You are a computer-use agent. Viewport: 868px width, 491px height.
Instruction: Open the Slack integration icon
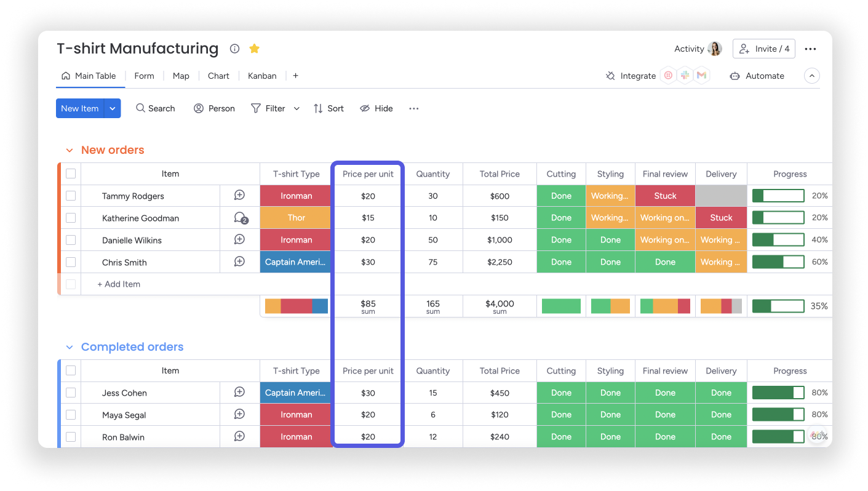[x=685, y=76]
